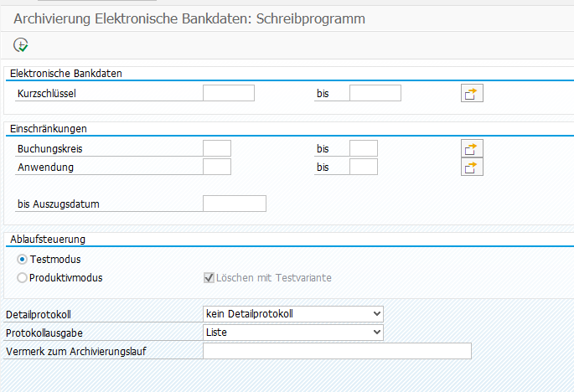The height and width of the screenshot is (392, 574).
Task: Click the Kurzschlüssel from input field
Action: (x=229, y=93)
